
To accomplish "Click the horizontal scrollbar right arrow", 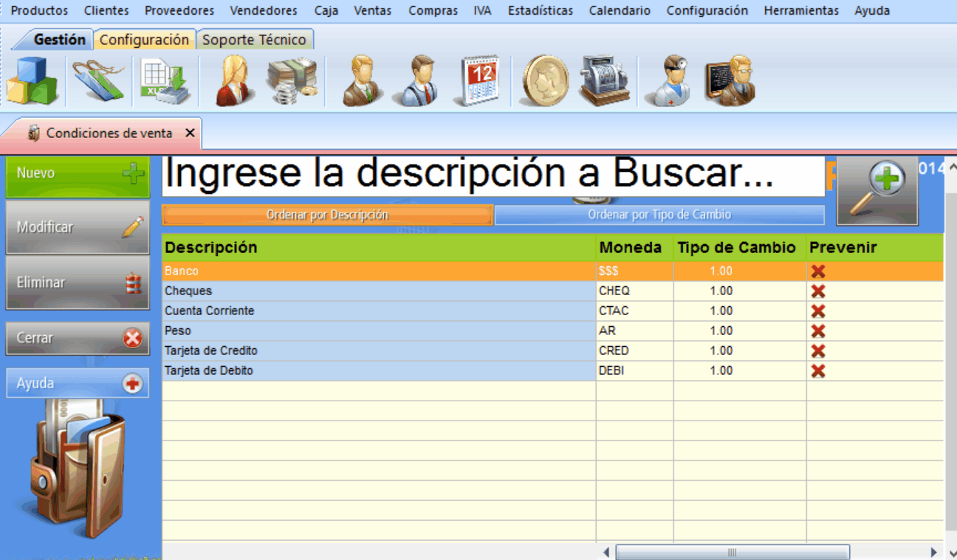I will pos(933,552).
